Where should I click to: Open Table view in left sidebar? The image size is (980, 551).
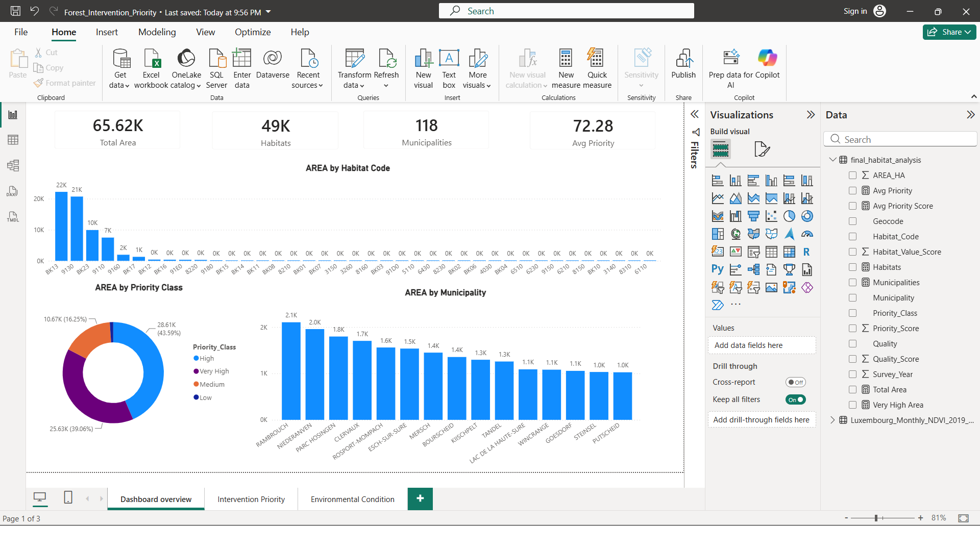(13, 140)
